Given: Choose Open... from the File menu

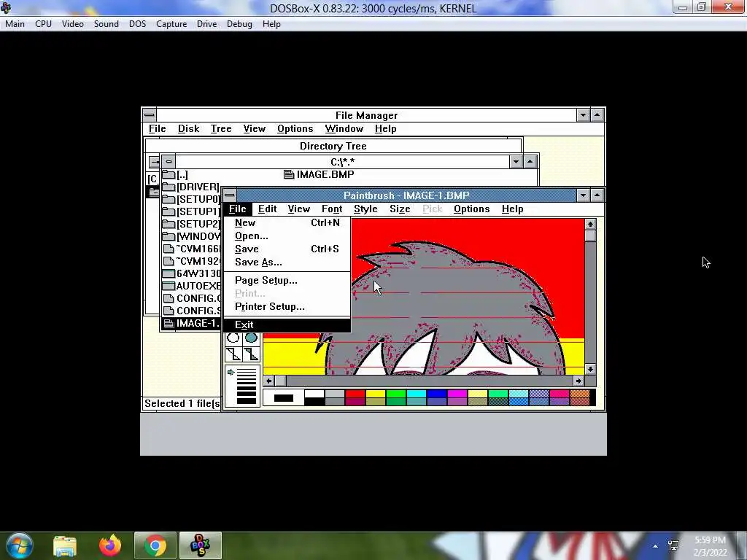Looking at the screenshot, I should (287, 236).
